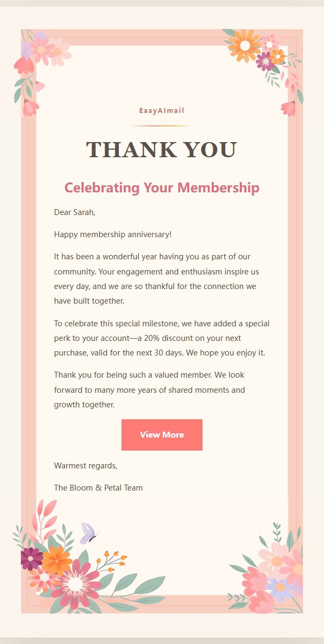Screen dimensions: 324x644
Task: Click the Warmest regards sign-off
Action: [x=86, y=466]
